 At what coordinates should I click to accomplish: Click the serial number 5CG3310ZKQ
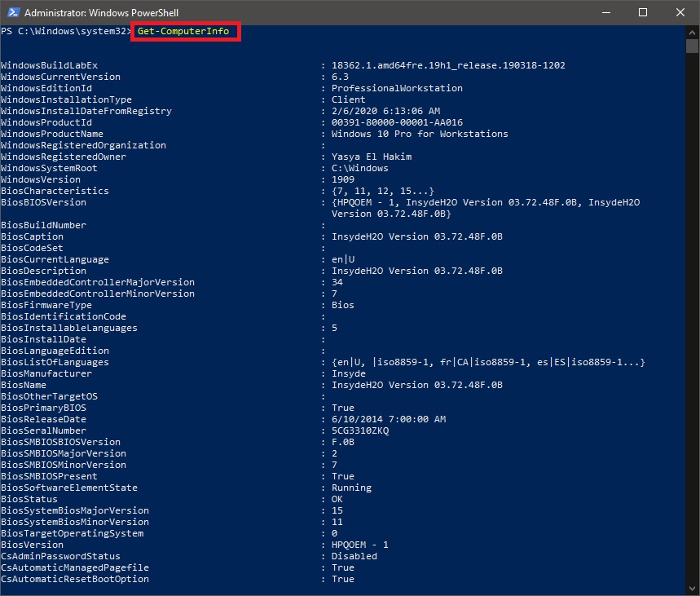pyautogui.click(x=360, y=430)
